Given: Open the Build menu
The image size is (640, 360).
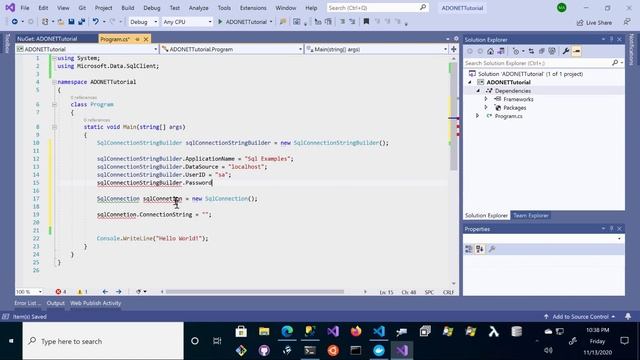Looking at the screenshot, I should coord(128,8).
